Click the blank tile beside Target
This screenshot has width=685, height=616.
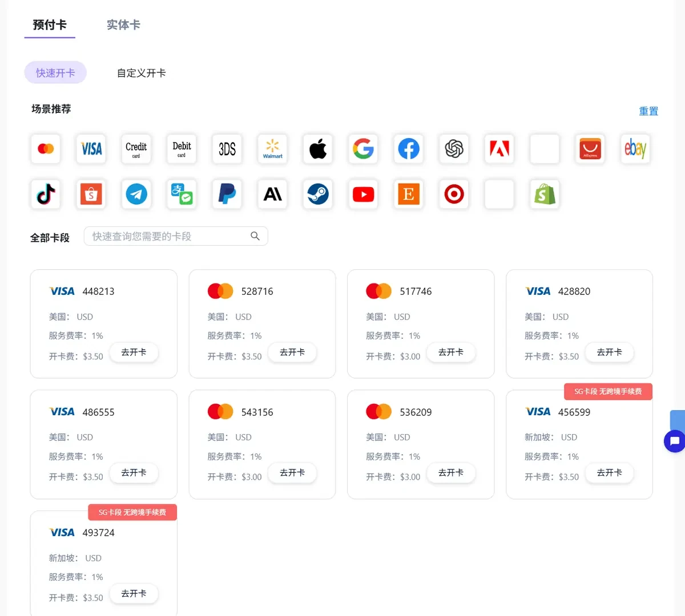pos(499,194)
